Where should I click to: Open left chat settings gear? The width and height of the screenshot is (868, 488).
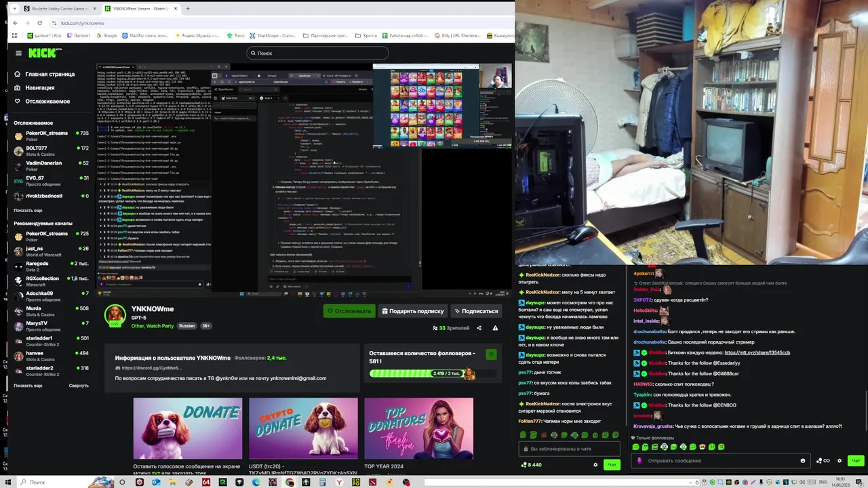click(595, 465)
